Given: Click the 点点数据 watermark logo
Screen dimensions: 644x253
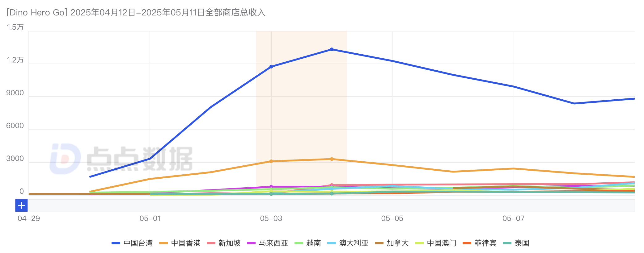Looking at the screenshot, I should pos(121,159).
